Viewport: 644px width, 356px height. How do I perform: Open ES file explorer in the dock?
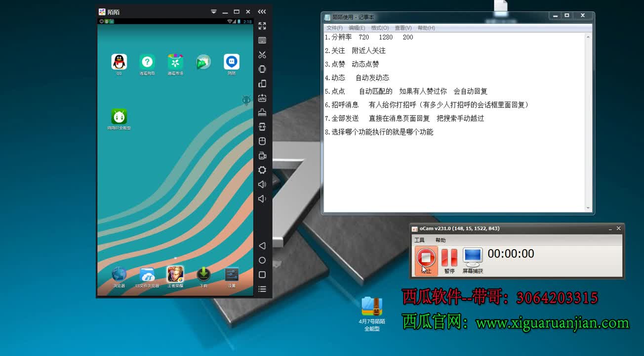(147, 274)
